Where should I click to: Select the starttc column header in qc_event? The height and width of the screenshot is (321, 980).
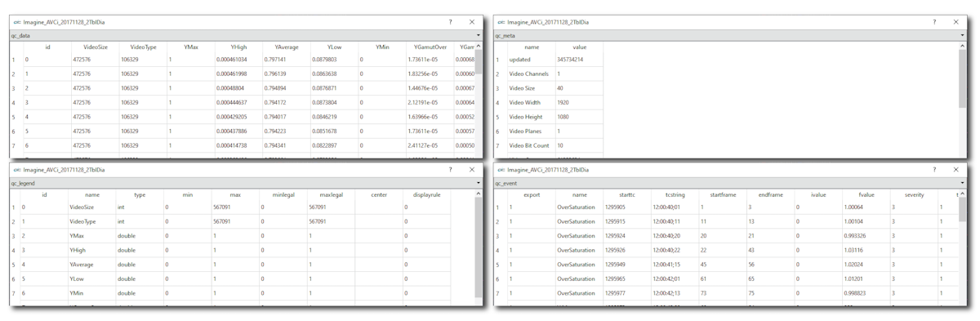627,195
